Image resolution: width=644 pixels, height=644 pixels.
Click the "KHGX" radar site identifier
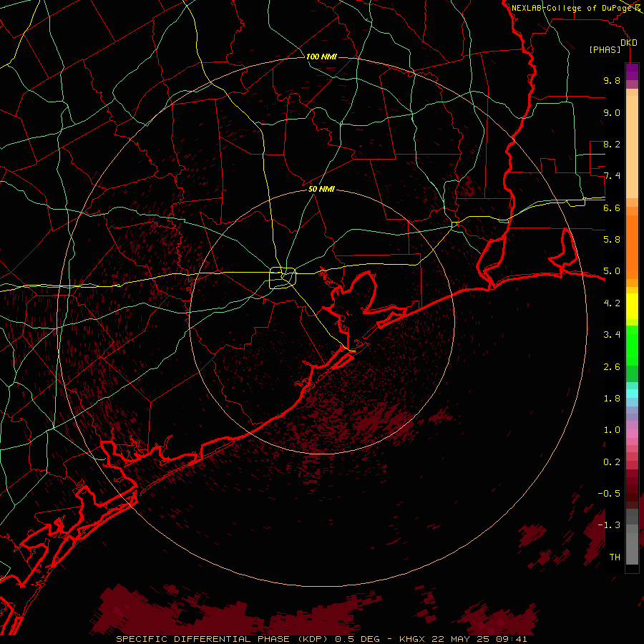click(x=414, y=639)
